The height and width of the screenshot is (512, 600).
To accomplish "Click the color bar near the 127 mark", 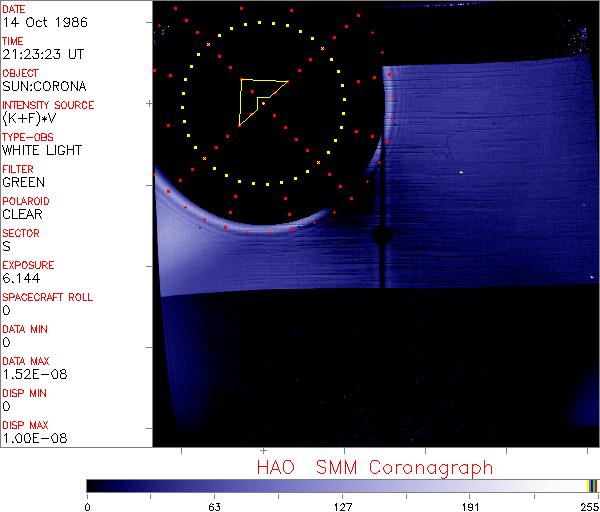I will 342,485.
